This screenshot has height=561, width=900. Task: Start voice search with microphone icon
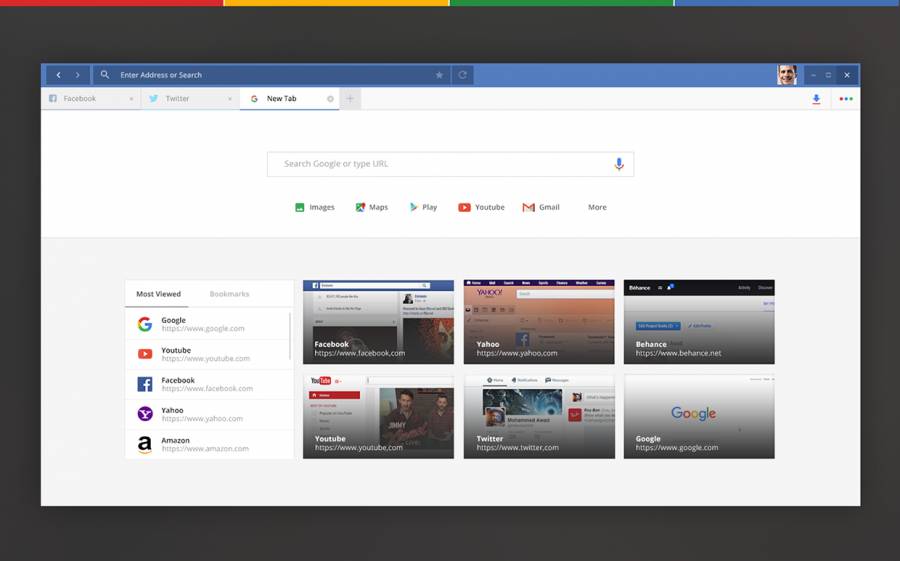619,164
